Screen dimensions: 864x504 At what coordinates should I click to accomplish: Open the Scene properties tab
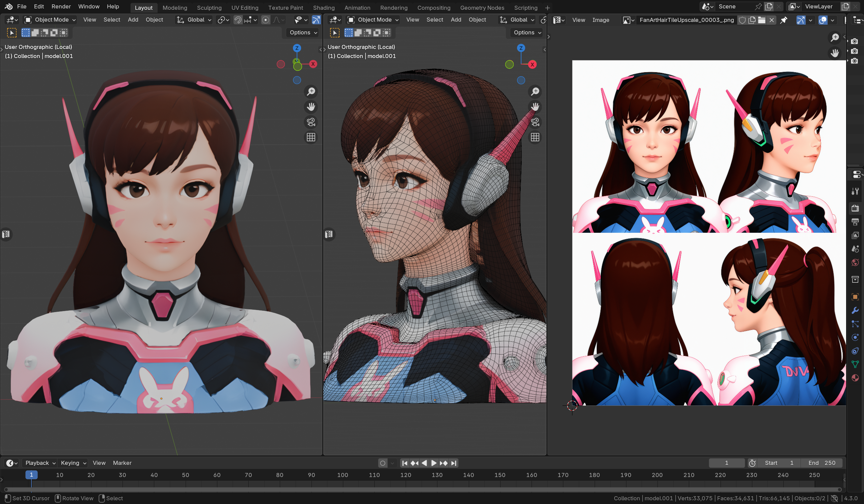click(855, 249)
